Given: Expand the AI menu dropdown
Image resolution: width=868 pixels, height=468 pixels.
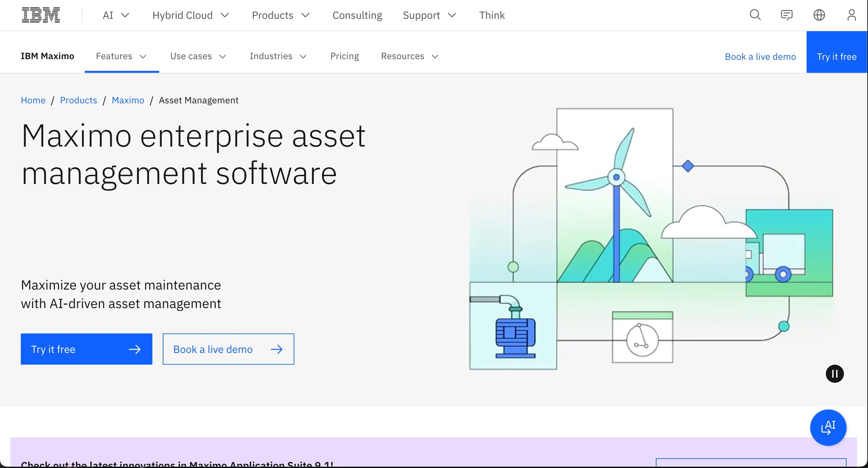Looking at the screenshot, I should click(x=116, y=15).
